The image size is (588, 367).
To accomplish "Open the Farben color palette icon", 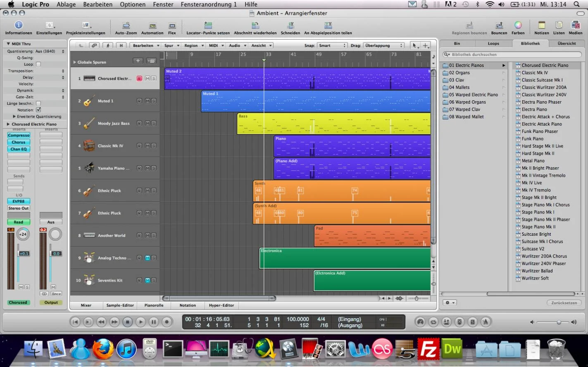I will tap(518, 26).
